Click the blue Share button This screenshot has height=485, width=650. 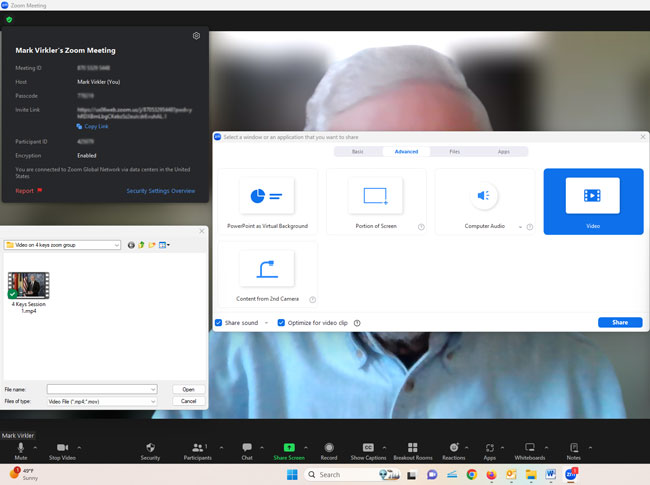tap(620, 323)
